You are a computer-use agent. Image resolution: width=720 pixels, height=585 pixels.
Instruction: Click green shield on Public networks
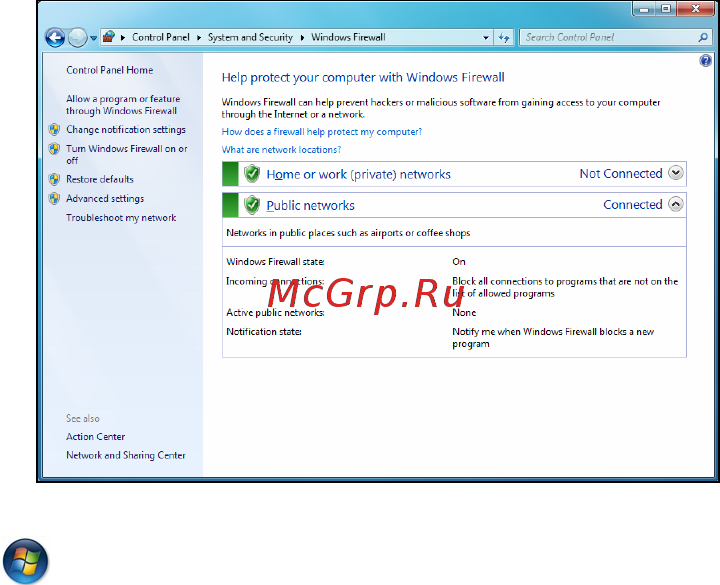(252, 205)
